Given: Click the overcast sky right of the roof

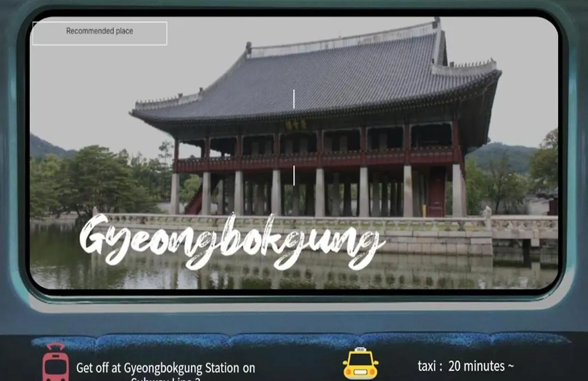Looking at the screenshot, I should [x=523, y=82].
